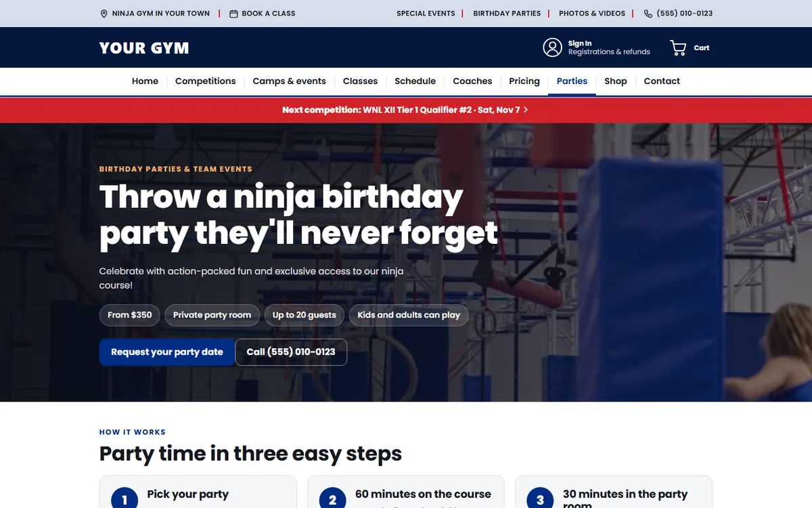Screen dimensions: 812x508
Task: Click the phone handset icon
Action: click(x=648, y=14)
